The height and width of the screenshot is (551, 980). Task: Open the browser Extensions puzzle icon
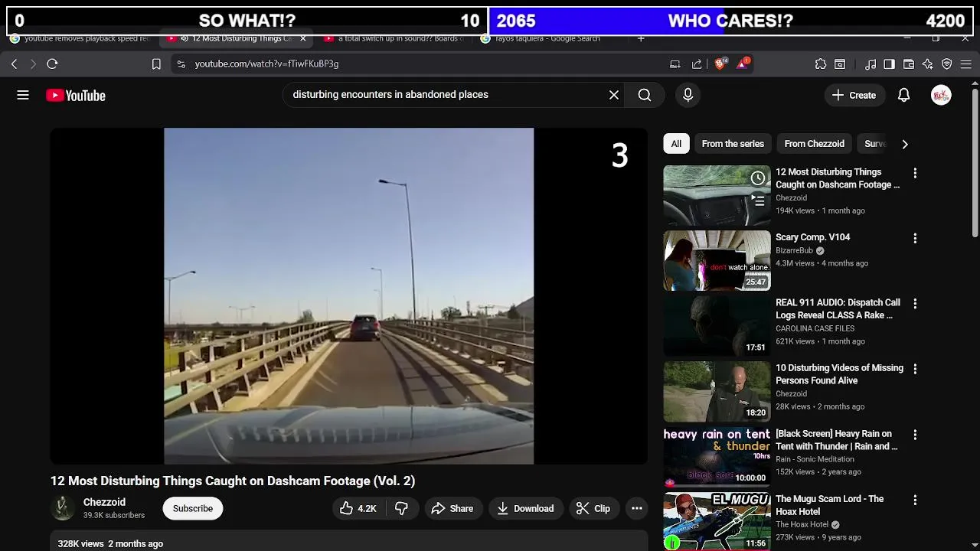click(821, 64)
